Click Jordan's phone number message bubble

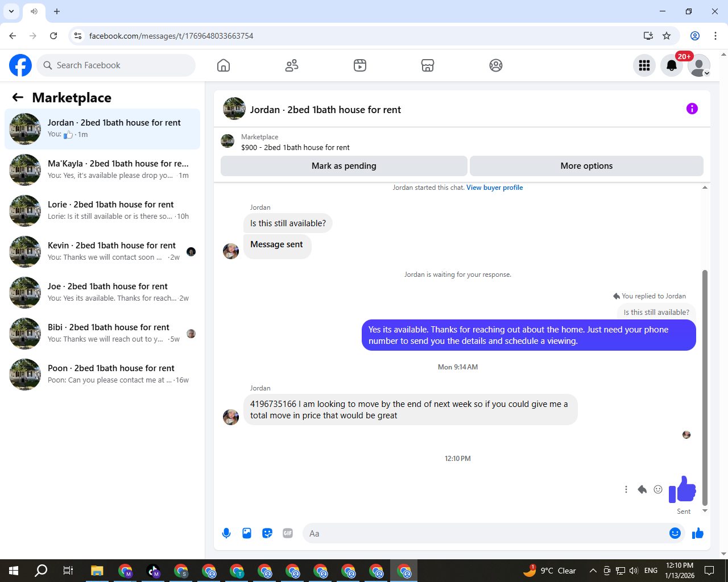tap(410, 410)
